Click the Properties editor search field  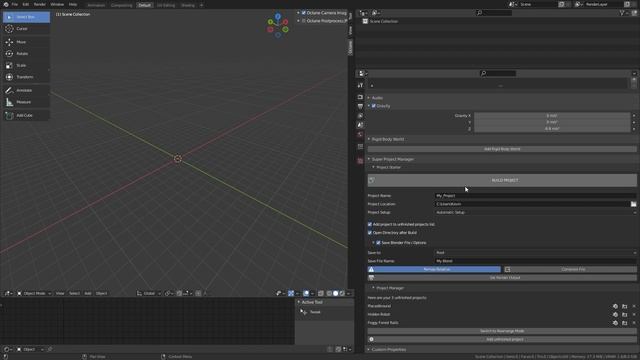498,73
